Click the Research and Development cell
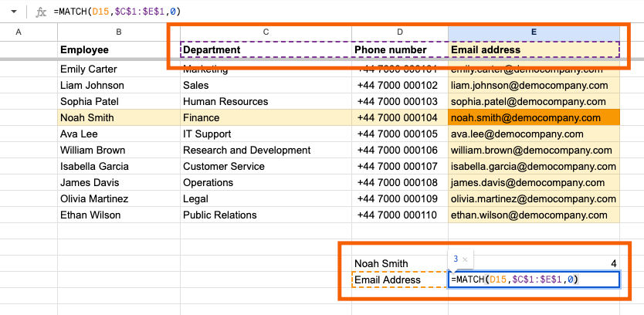The image size is (644, 315). 266,150
